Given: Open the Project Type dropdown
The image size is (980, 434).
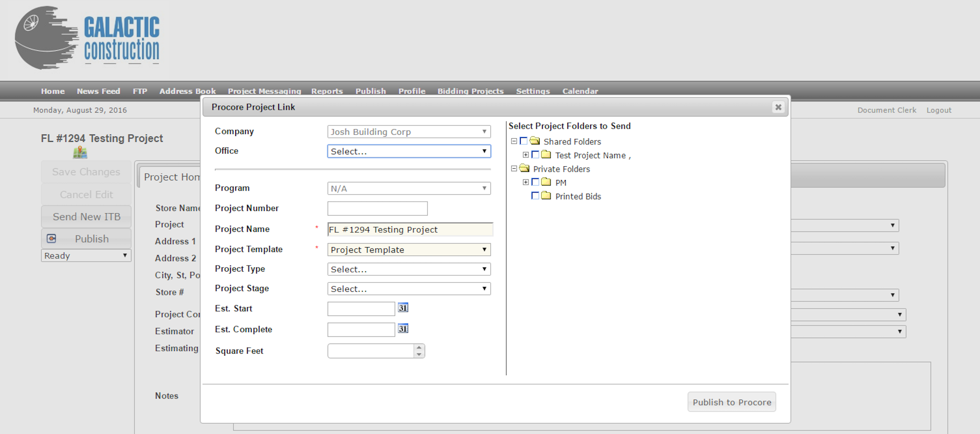Looking at the screenshot, I should (x=409, y=269).
